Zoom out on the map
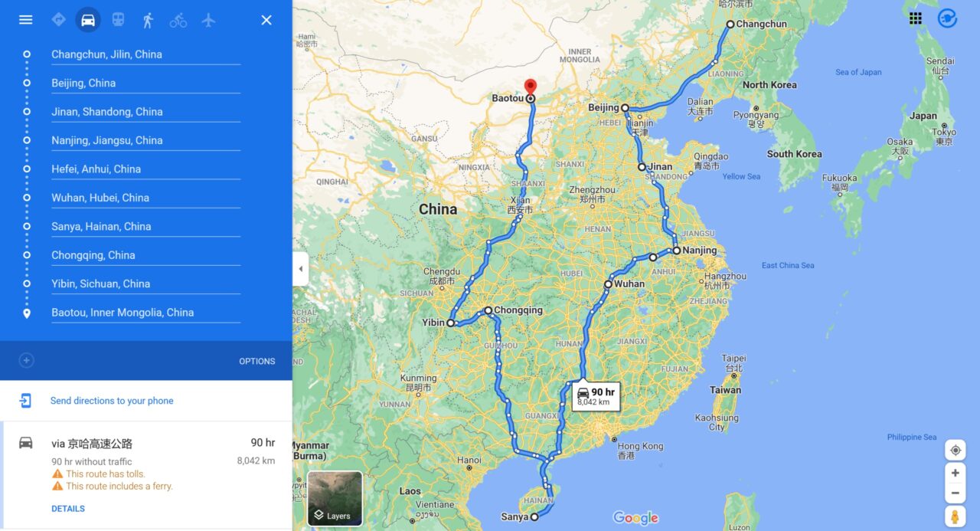 click(x=955, y=493)
